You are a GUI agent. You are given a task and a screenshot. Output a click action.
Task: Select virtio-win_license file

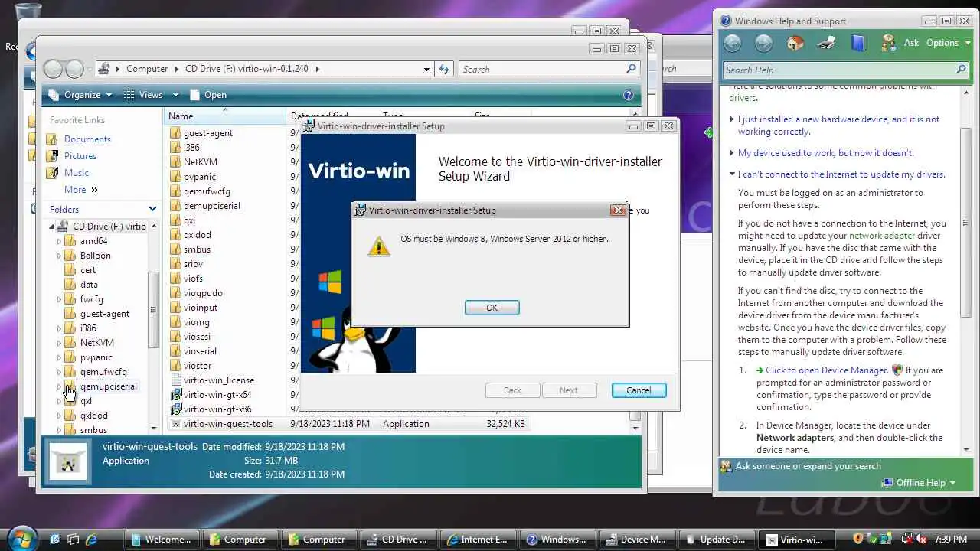[218, 380]
